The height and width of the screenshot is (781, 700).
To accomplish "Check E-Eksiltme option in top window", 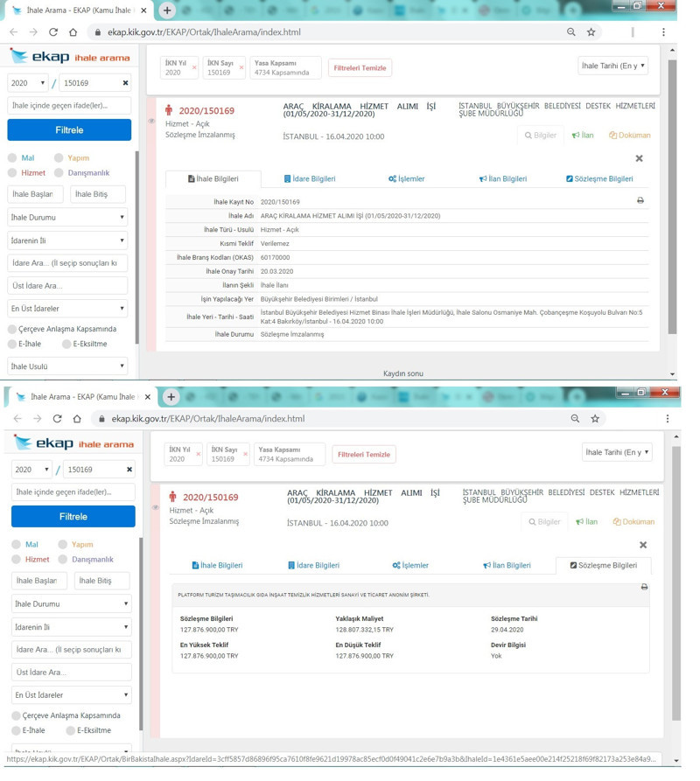I will click(66, 344).
